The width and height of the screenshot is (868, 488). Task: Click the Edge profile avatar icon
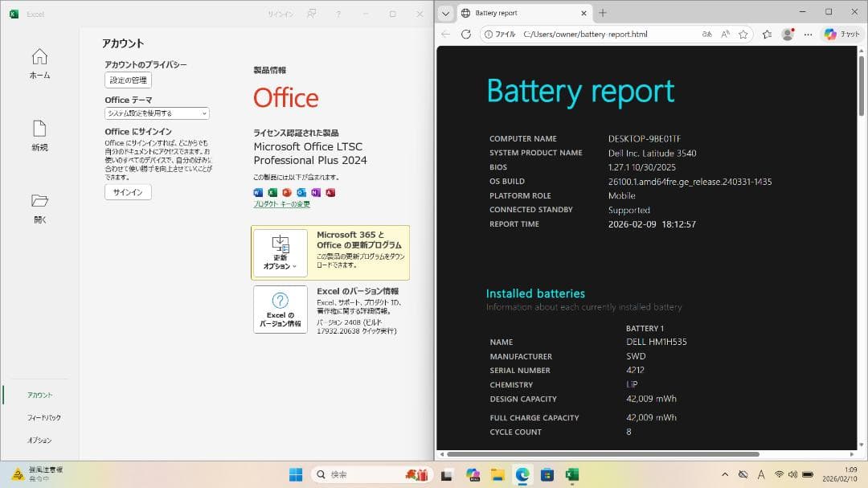pos(788,34)
